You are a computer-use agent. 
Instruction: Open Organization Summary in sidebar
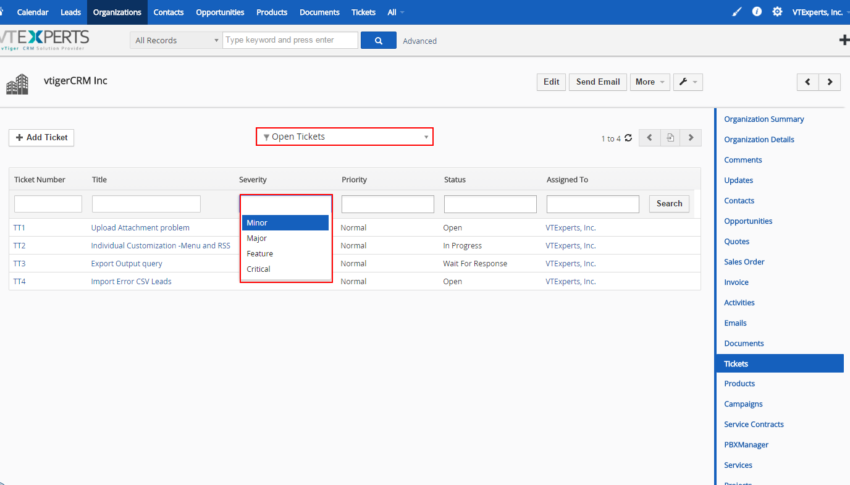(x=764, y=119)
